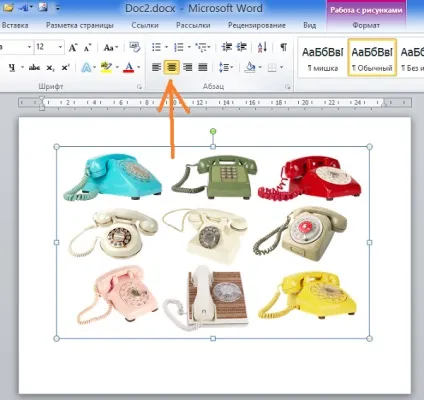Image resolution: width=424 pixels, height=400 pixels.
Task: Click the first line indent ruler marker
Action: 42,99
